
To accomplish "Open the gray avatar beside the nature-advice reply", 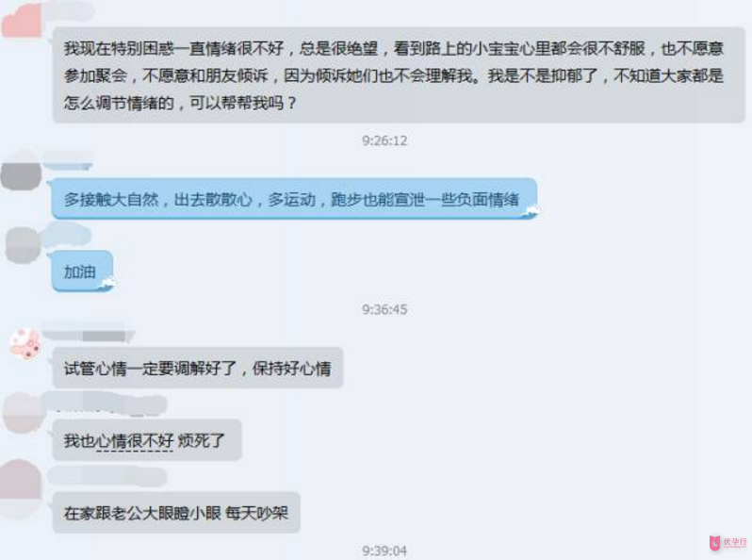I will point(21,173).
